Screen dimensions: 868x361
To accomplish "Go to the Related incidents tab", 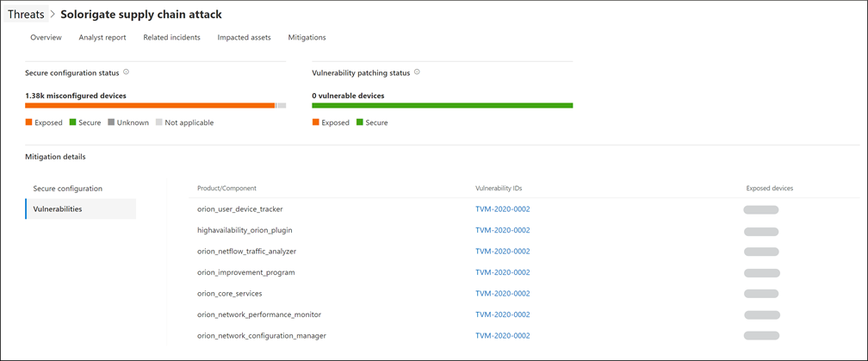I will (171, 37).
